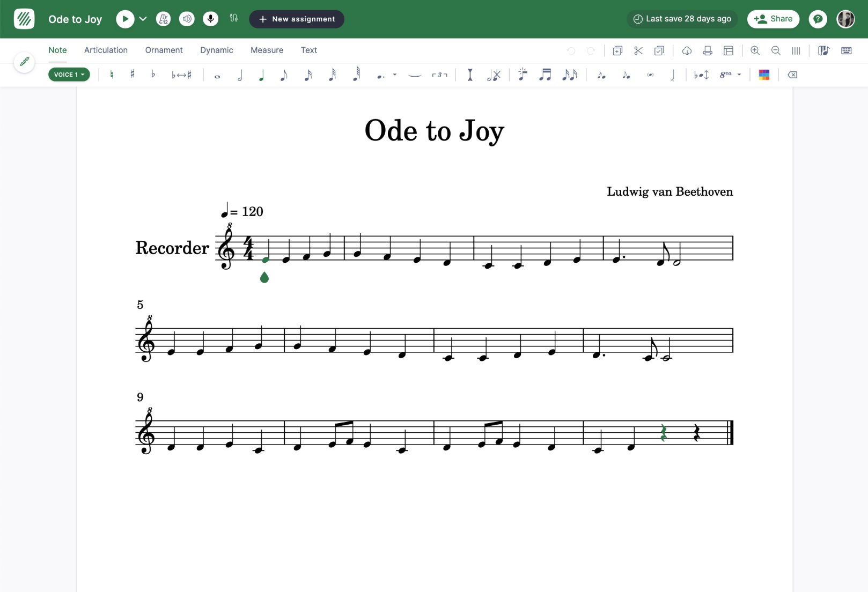Image resolution: width=868 pixels, height=592 pixels.
Task: Open the VOICE 1 dropdown
Action: (69, 75)
